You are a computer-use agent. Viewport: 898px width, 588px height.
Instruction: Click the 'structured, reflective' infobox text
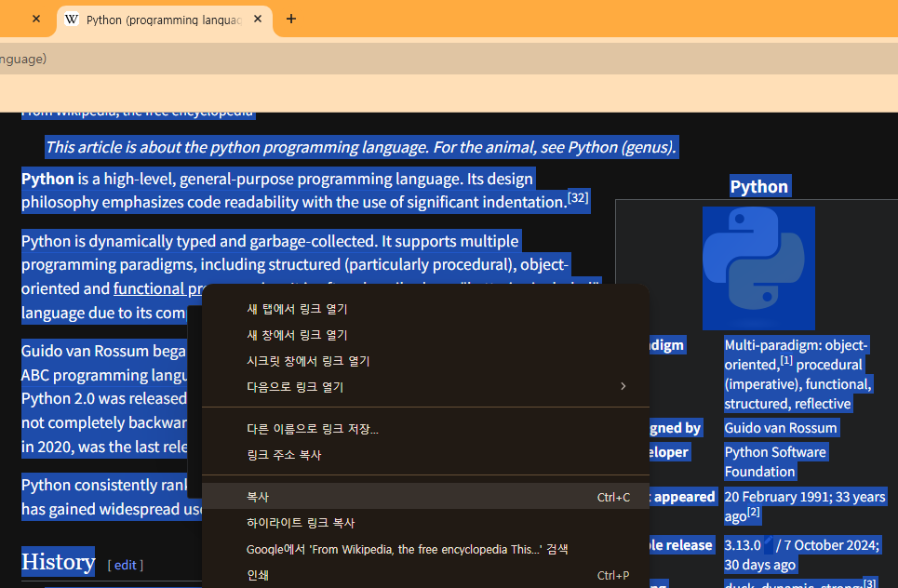(x=787, y=404)
